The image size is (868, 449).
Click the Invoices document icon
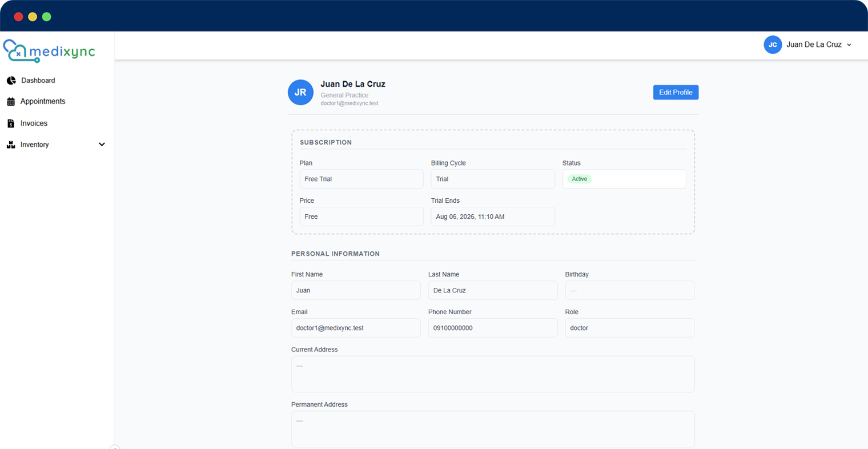point(11,123)
